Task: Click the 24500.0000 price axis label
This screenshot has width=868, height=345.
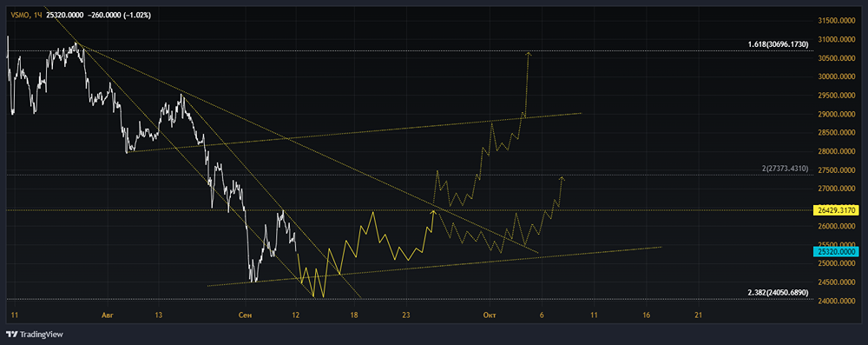Action: click(837, 282)
